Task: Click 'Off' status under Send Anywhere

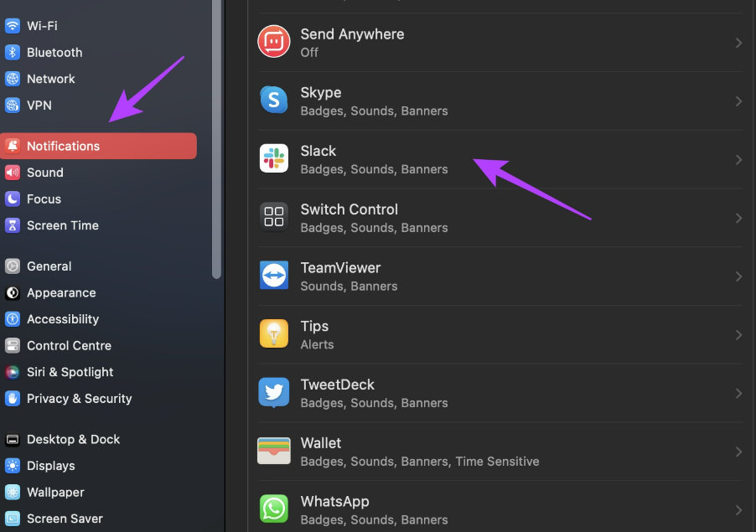Action: (309, 52)
